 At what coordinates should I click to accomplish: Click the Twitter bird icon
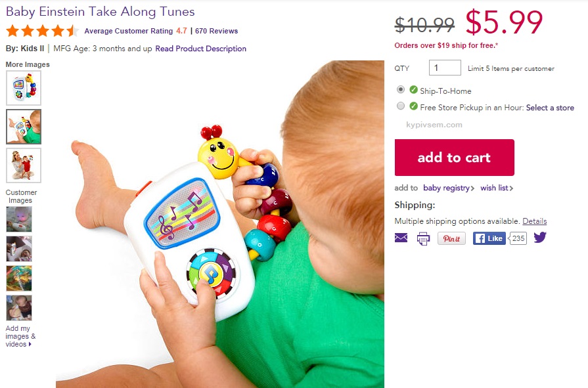pos(540,237)
